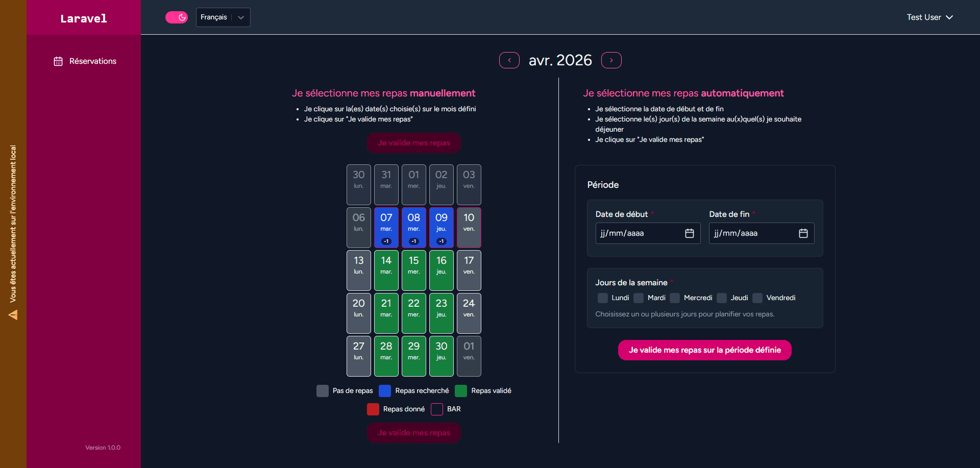Open the Date de fin calendar picker icon
This screenshot has width=980, height=468.
(x=803, y=233)
